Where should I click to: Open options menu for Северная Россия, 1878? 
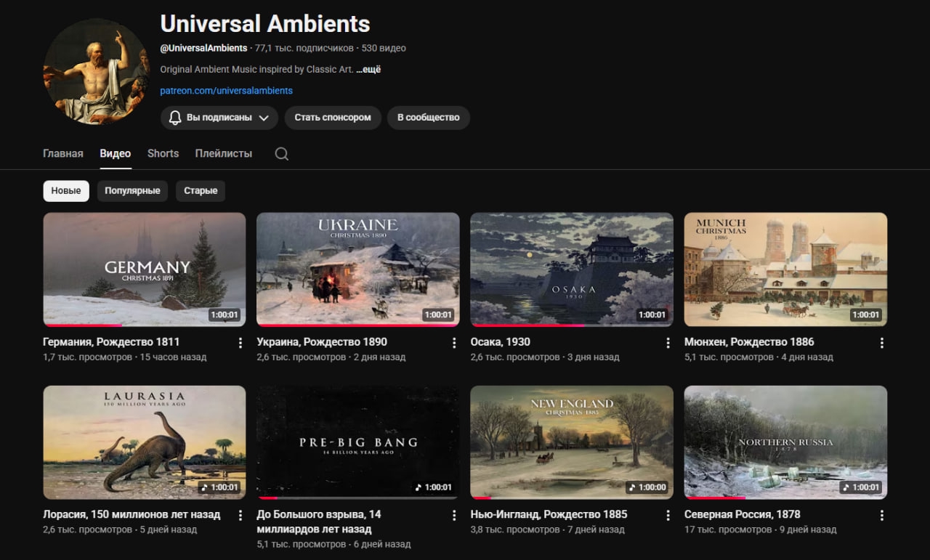coord(881,515)
